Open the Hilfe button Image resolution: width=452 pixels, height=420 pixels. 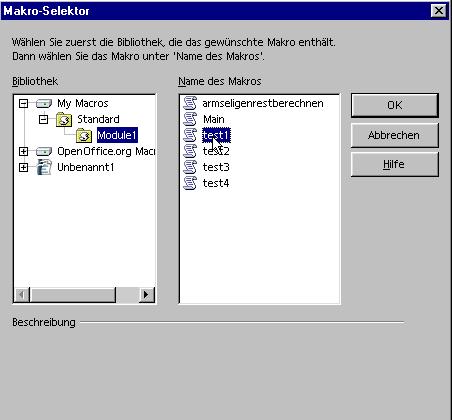395,164
